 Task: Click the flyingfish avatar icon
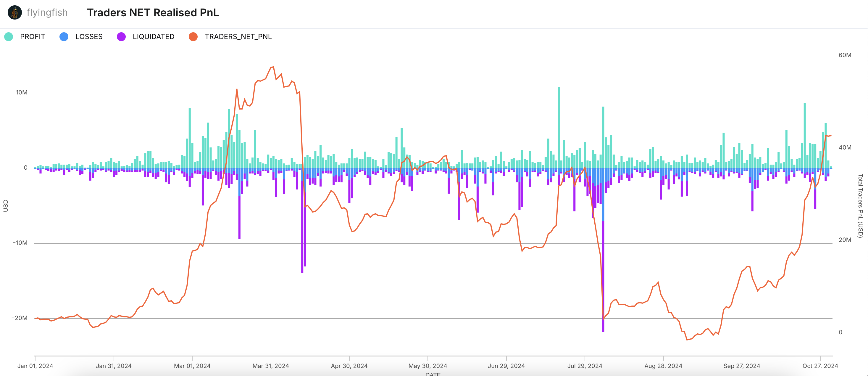point(14,13)
